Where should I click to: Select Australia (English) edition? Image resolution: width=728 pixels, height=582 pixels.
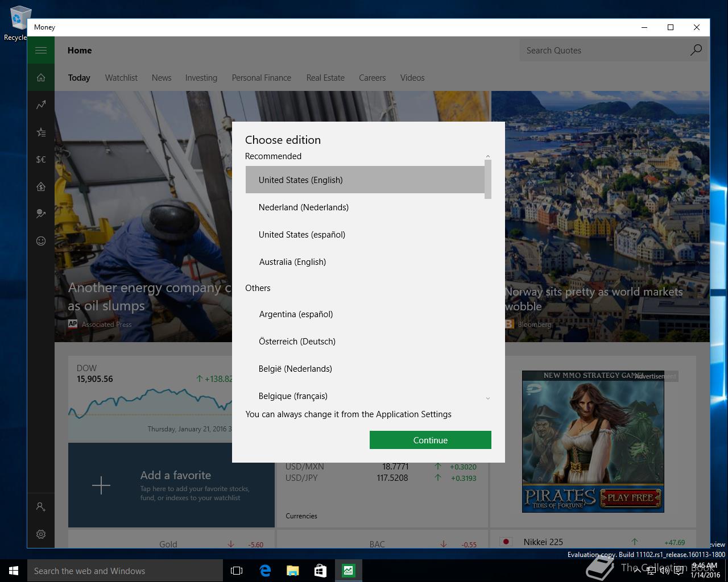(365, 261)
